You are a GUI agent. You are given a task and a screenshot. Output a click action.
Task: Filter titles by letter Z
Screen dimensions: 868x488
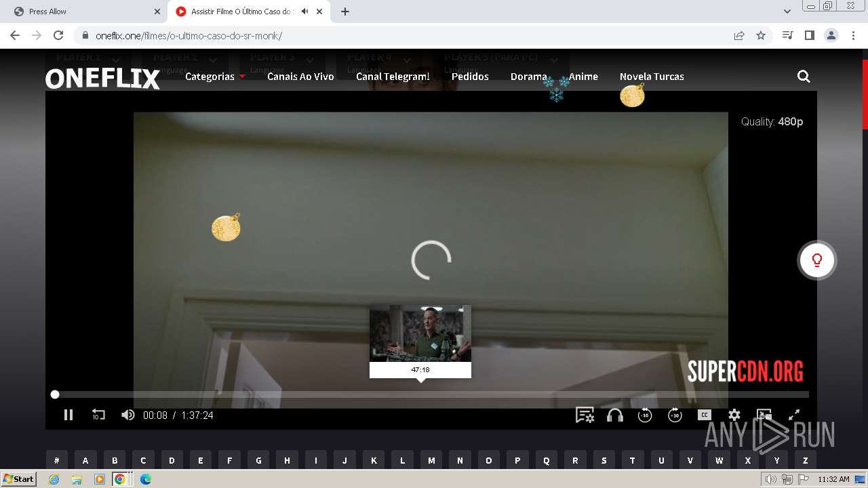(x=806, y=460)
